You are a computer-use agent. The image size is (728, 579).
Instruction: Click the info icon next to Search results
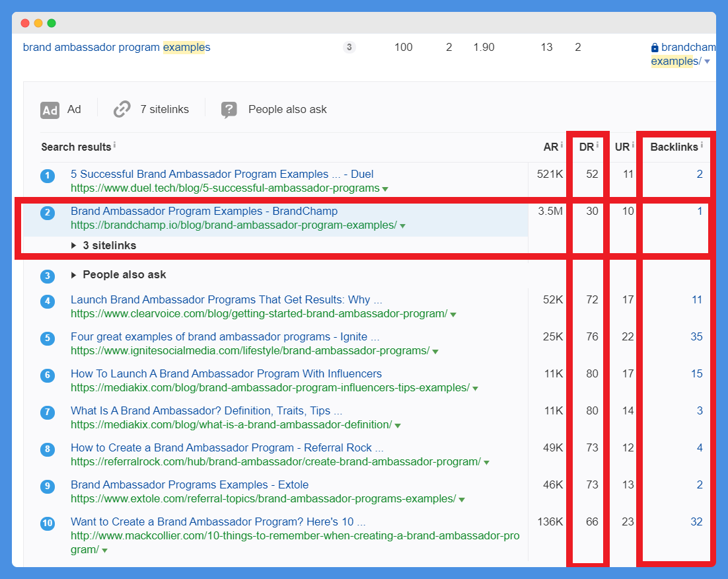[115, 145]
